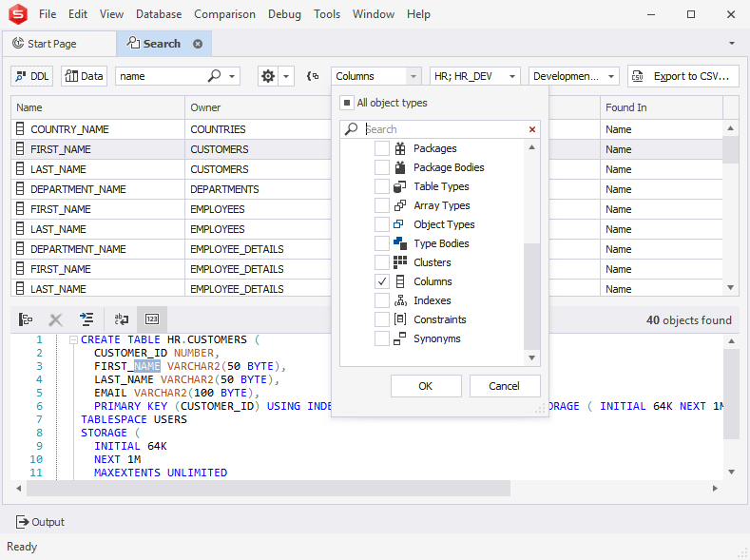Click the Output button label

[48, 522]
